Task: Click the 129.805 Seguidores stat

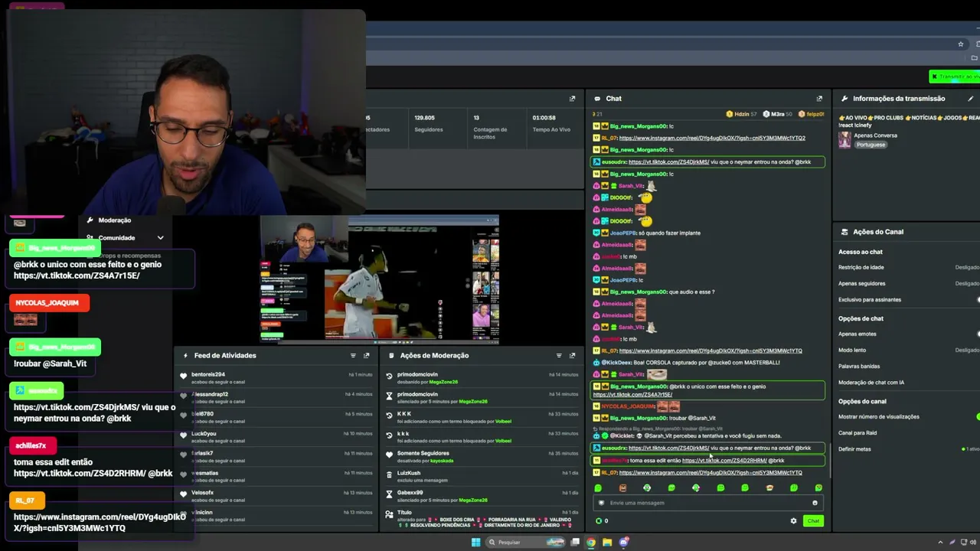Action: pyautogui.click(x=429, y=123)
